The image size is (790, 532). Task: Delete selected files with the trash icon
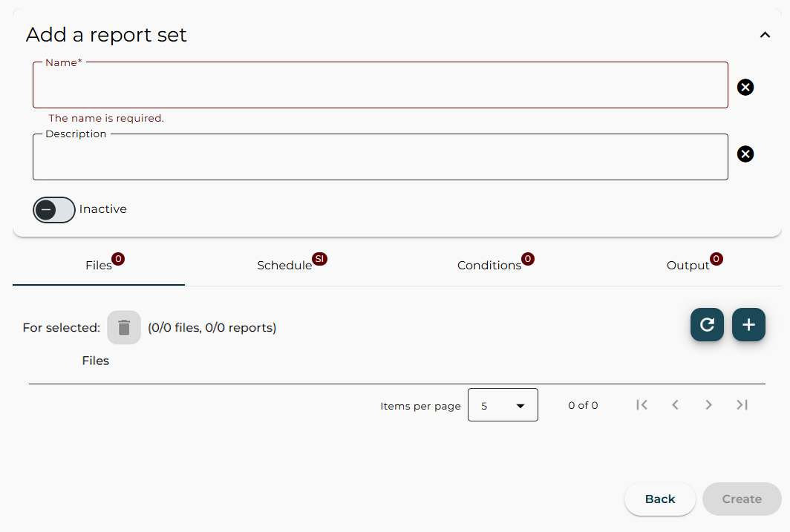(123, 326)
